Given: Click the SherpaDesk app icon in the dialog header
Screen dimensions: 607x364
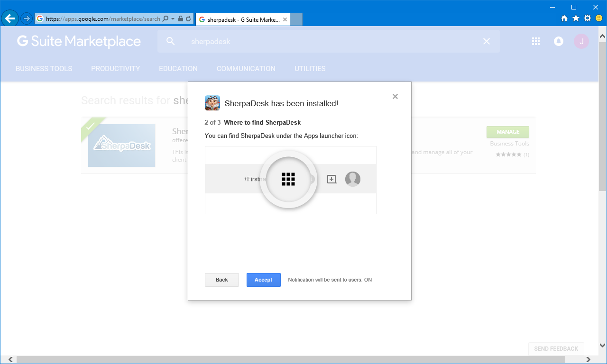Looking at the screenshot, I should coord(212,103).
